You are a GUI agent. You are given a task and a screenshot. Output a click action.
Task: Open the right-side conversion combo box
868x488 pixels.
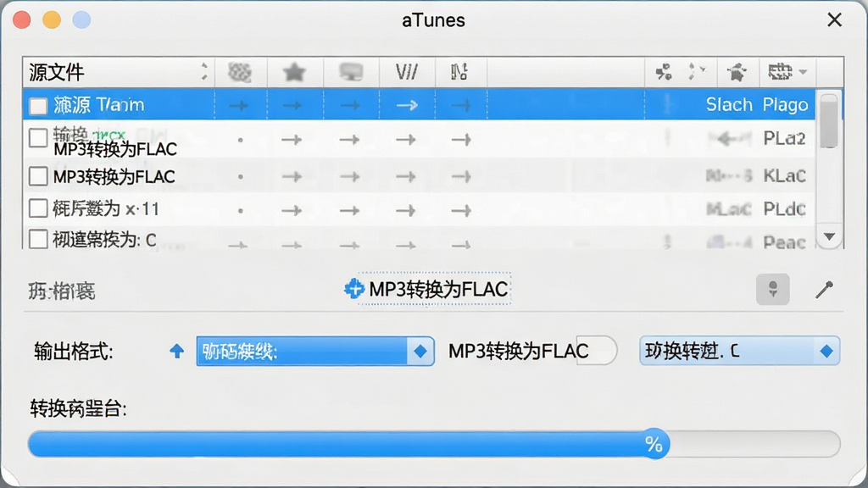pos(739,351)
